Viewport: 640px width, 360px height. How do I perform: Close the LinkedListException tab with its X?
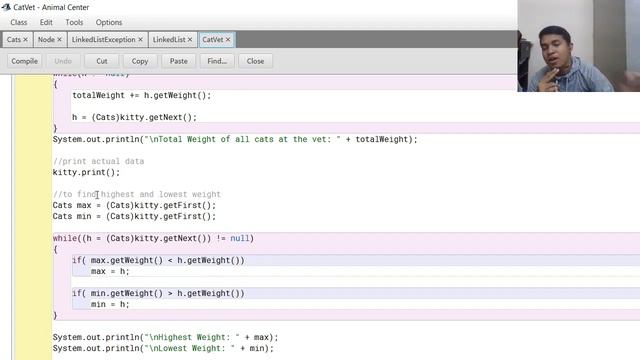(x=140, y=40)
